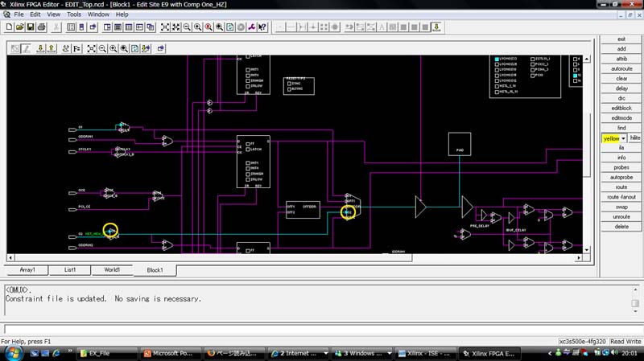Viewport: 644px width, 361px height.
Task: Switch to the Array1 tab
Action: click(x=27, y=270)
